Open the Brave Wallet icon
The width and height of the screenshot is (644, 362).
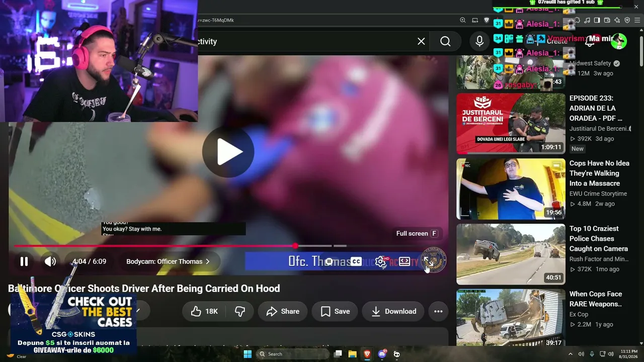tap(607, 20)
